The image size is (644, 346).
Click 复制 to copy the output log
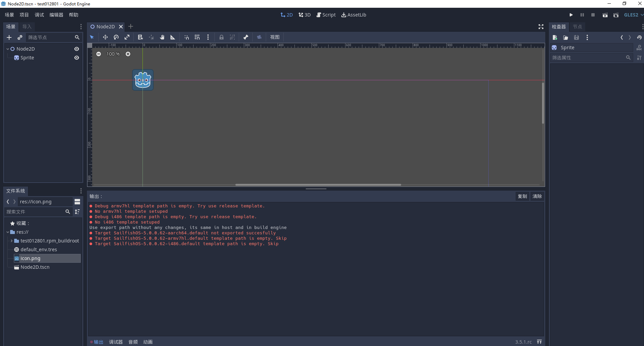click(x=522, y=196)
